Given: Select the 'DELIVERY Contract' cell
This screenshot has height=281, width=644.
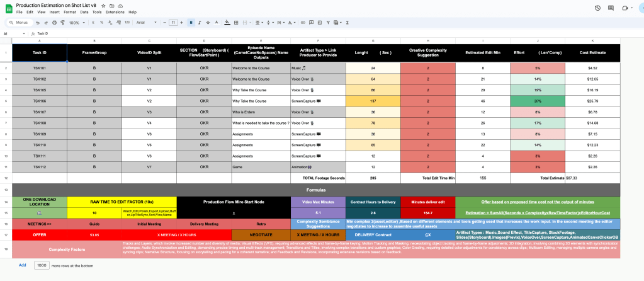Looking at the screenshot, I should (x=373, y=234).
